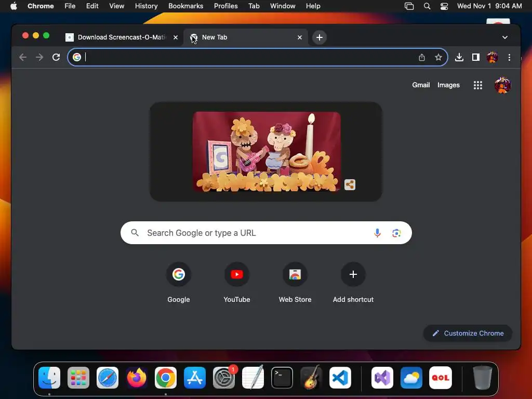532x399 pixels.
Task: Share this page from the address bar
Action: tap(422, 57)
